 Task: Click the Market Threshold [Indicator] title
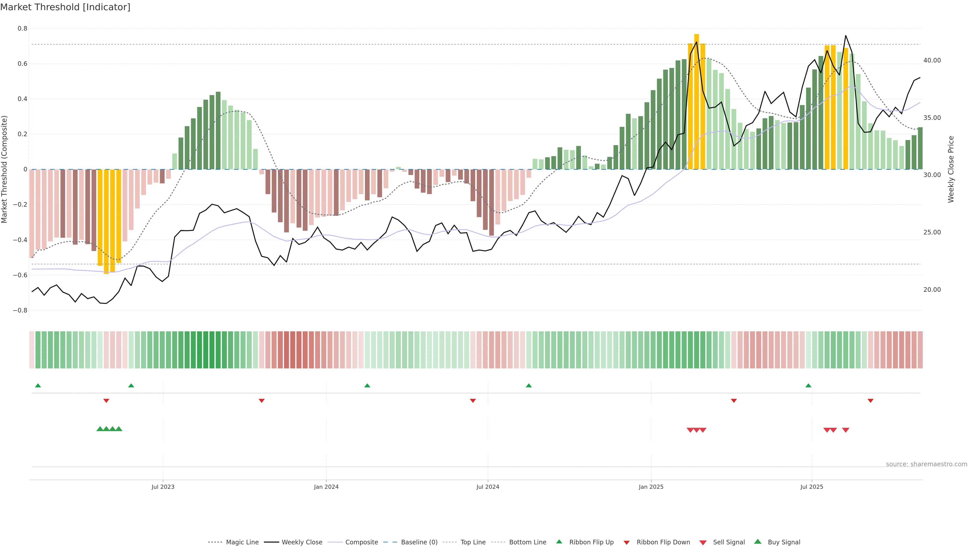click(65, 7)
